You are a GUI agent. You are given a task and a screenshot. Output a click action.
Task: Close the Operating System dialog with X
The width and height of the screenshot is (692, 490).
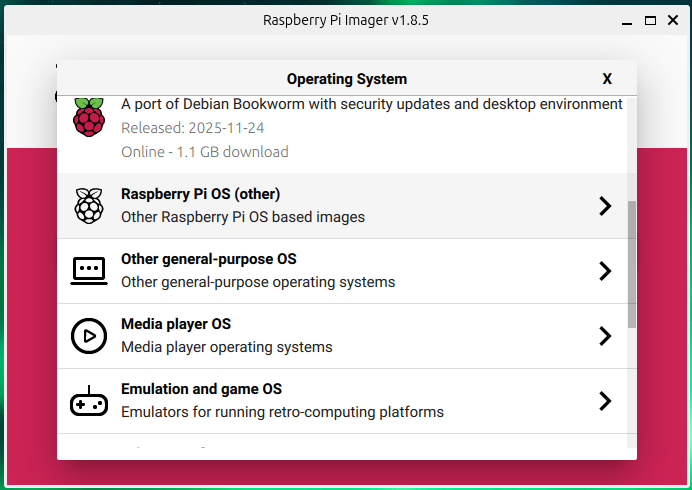[x=607, y=79]
